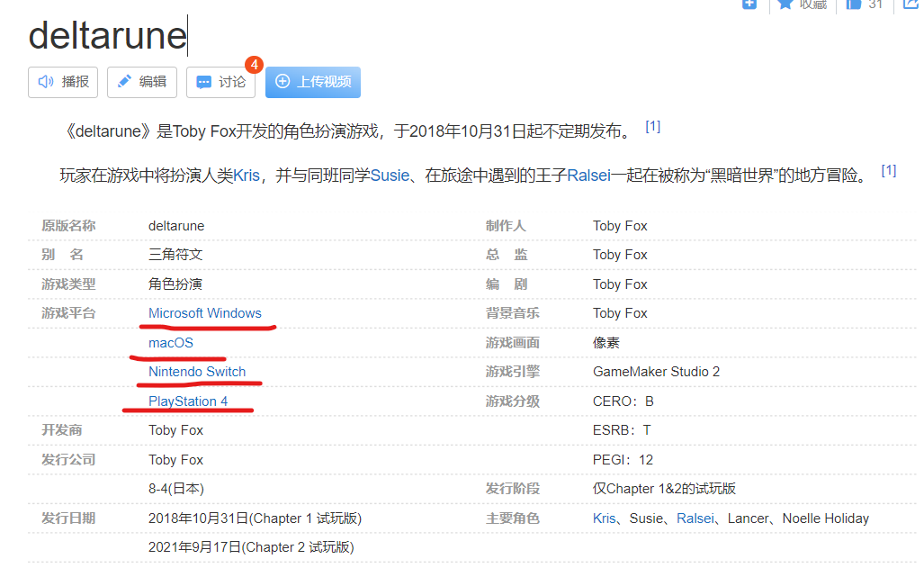Click the ESRB: T rating
The height and width of the screenshot is (568, 924).
(x=622, y=430)
